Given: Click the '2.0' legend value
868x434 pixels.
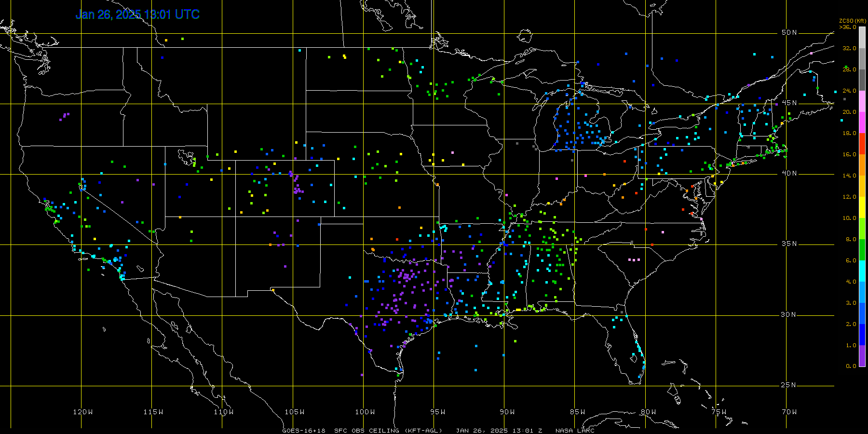Looking at the screenshot, I should pyautogui.click(x=851, y=324).
